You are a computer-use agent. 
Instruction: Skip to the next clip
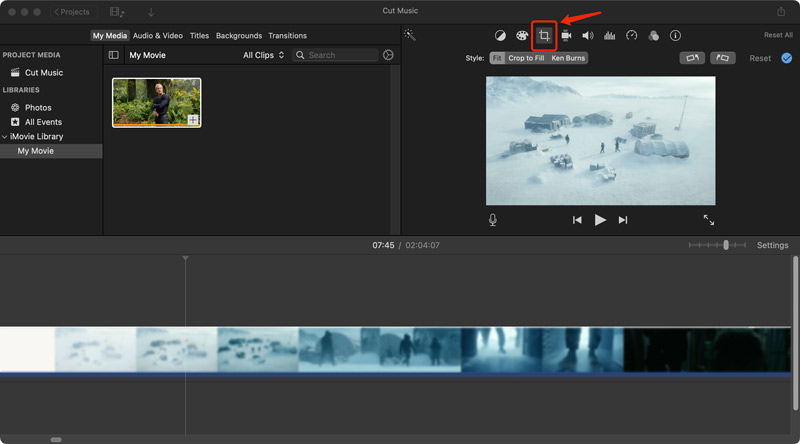click(x=623, y=220)
